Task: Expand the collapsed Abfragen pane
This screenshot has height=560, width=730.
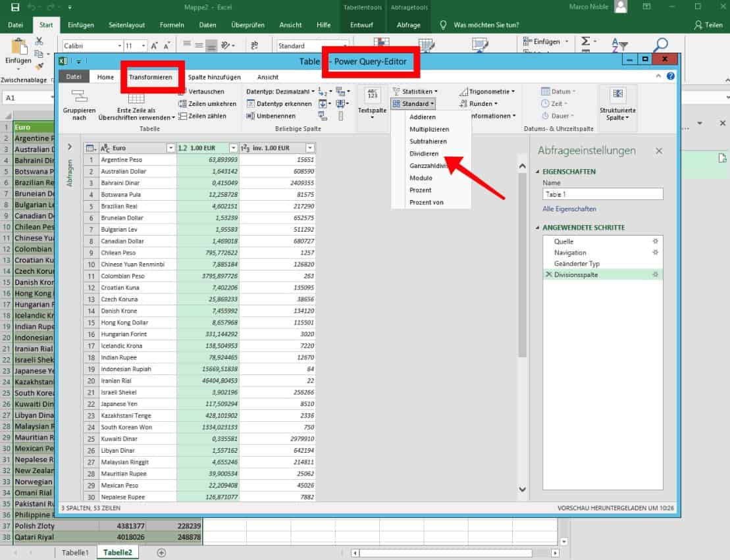Action: (70, 147)
